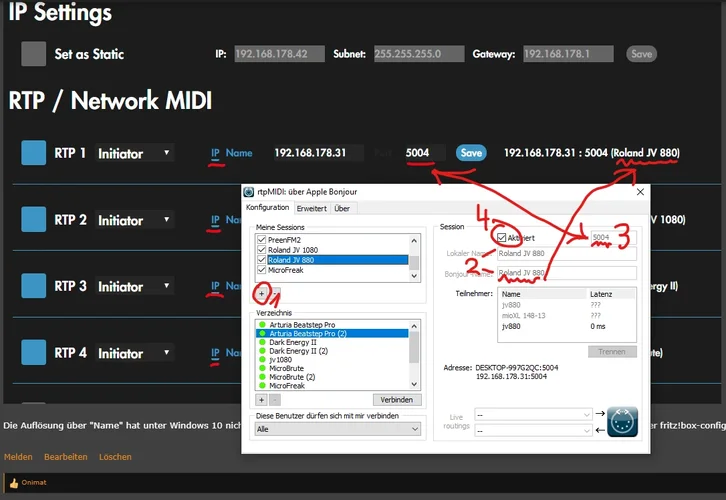Viewport: 726px width, 500px height.
Task: Close the rtpMIDI dialog
Action: click(x=640, y=192)
